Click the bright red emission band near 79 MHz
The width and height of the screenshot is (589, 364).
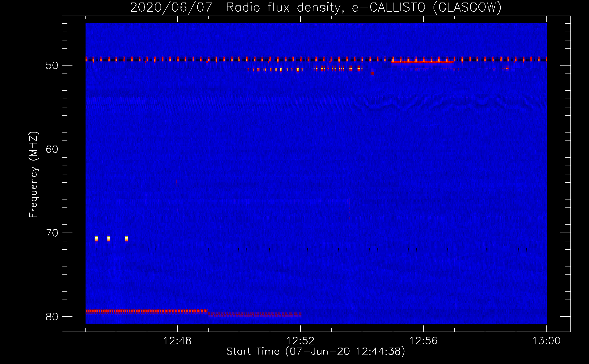pos(147,311)
